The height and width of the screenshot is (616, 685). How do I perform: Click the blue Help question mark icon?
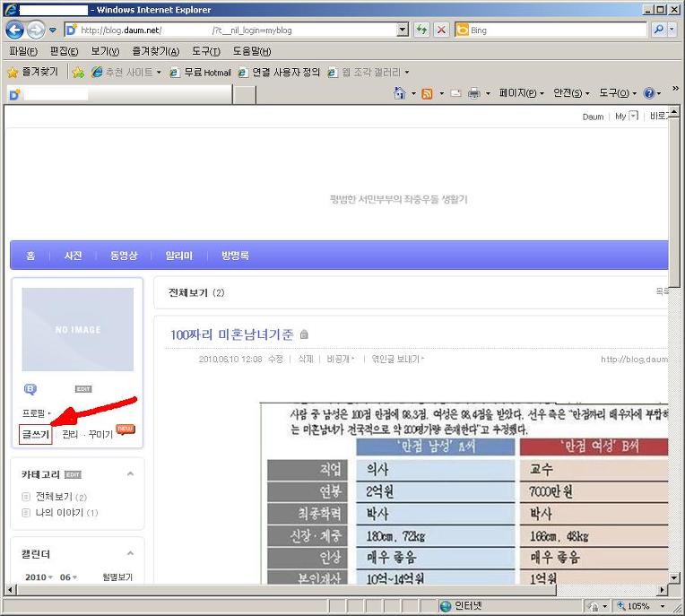coord(649,93)
